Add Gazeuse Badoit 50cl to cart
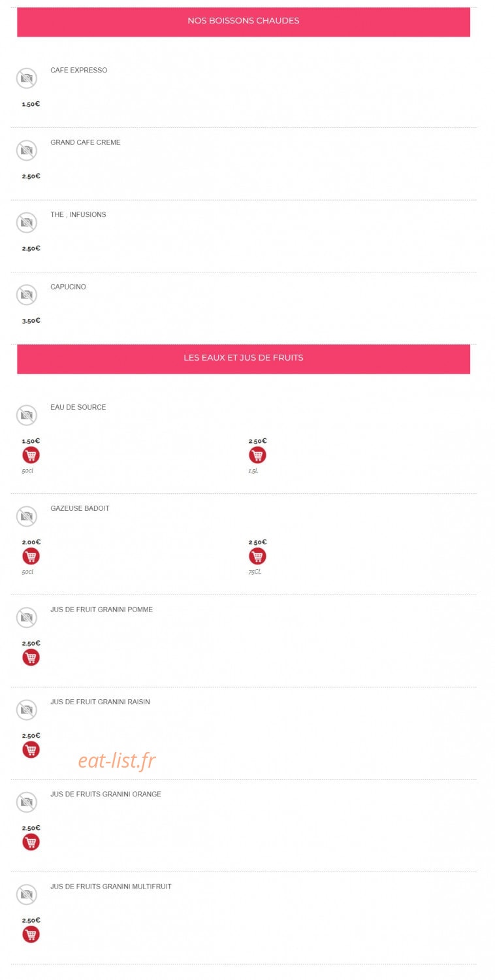The image size is (495, 980). tap(31, 557)
